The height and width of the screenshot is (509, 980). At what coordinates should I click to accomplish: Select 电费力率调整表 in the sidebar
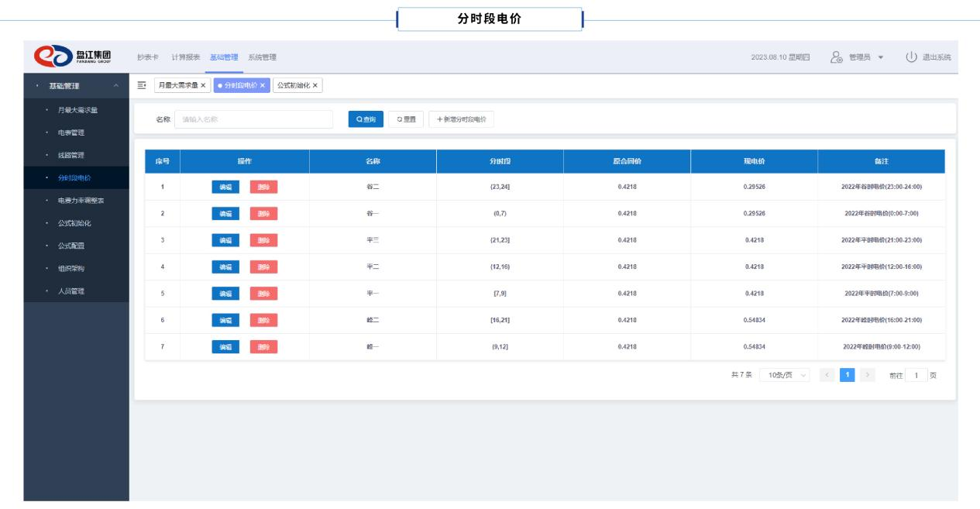pyautogui.click(x=81, y=201)
